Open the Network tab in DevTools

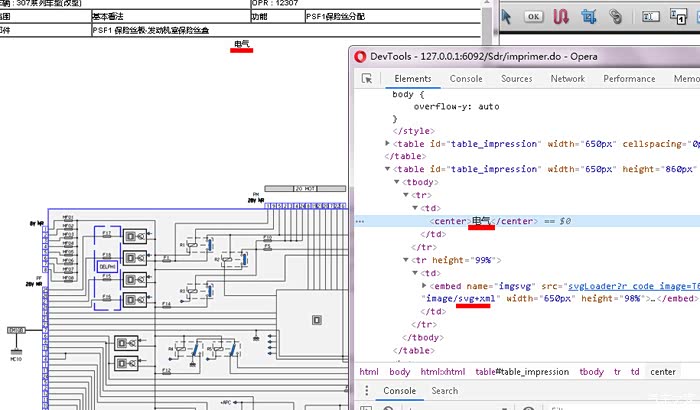(567, 78)
